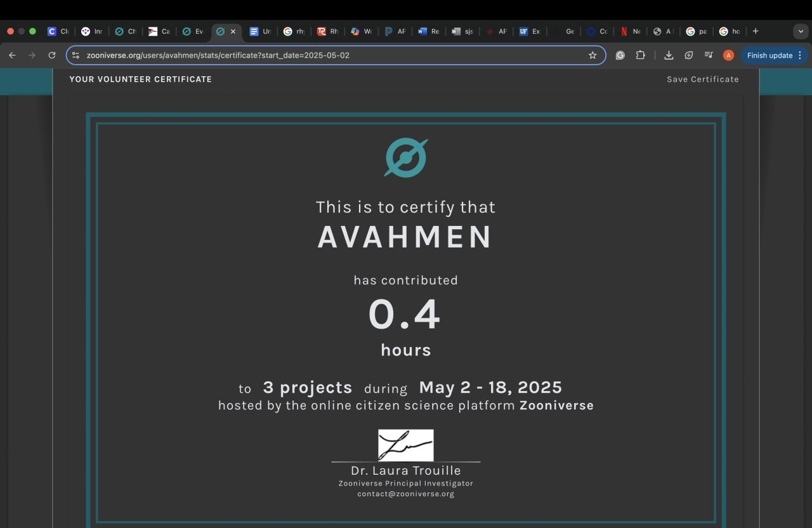Click contact@zooniverse.org email text
Screen dimensions: 812x528
click(406, 494)
